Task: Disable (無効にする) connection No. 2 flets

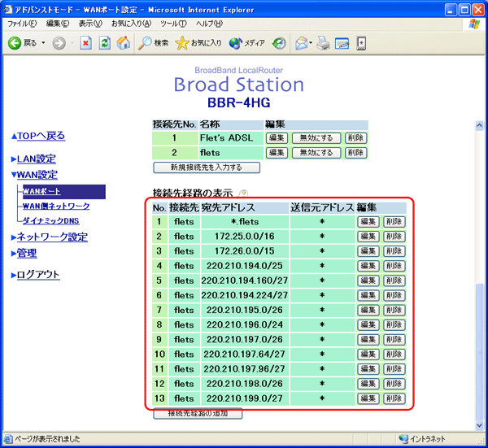Action: pyautogui.click(x=316, y=153)
